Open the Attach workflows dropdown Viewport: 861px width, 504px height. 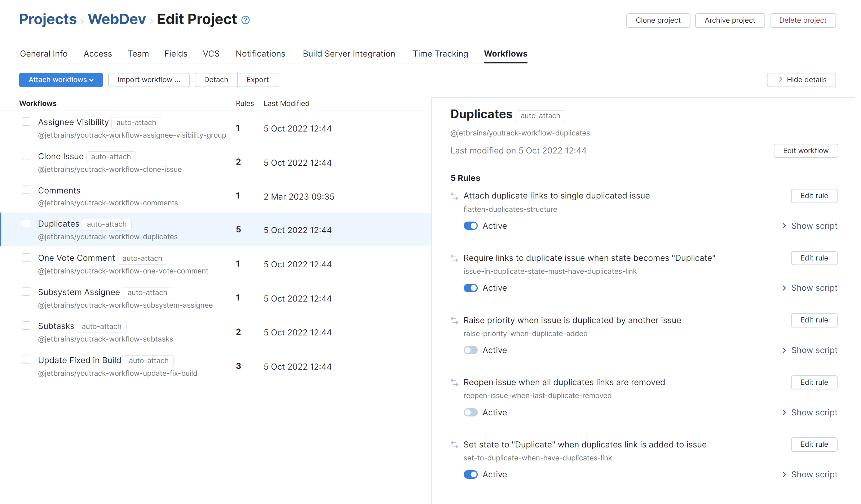[x=61, y=80]
